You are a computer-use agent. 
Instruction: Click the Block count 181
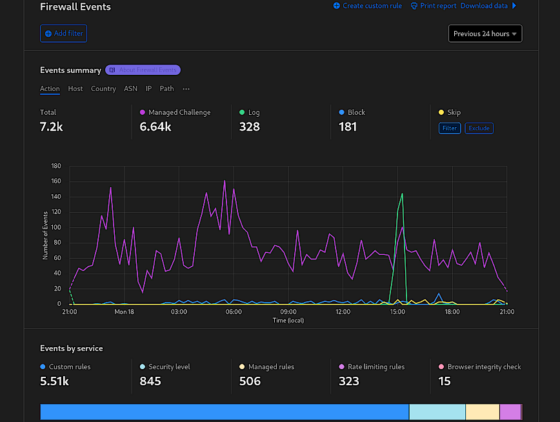[348, 127]
